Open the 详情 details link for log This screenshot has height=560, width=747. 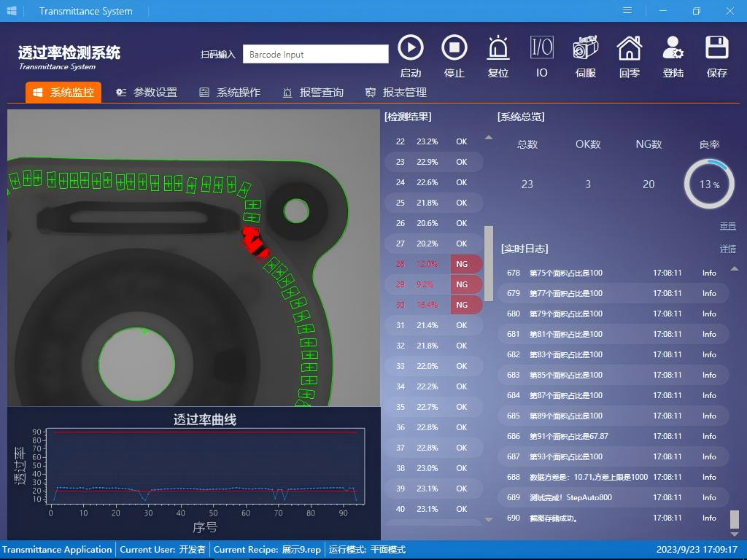[x=727, y=249]
